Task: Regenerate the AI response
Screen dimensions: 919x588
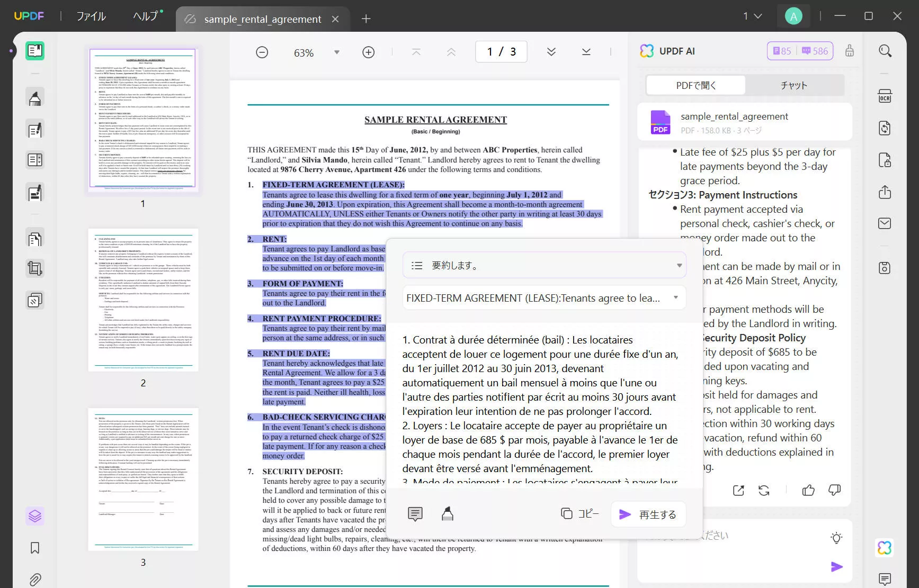Action: pyautogui.click(x=764, y=491)
